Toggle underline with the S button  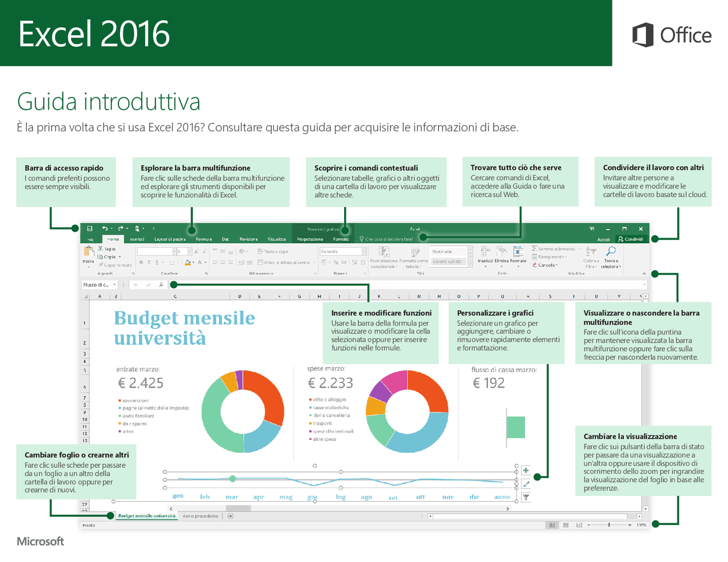pyautogui.click(x=157, y=262)
